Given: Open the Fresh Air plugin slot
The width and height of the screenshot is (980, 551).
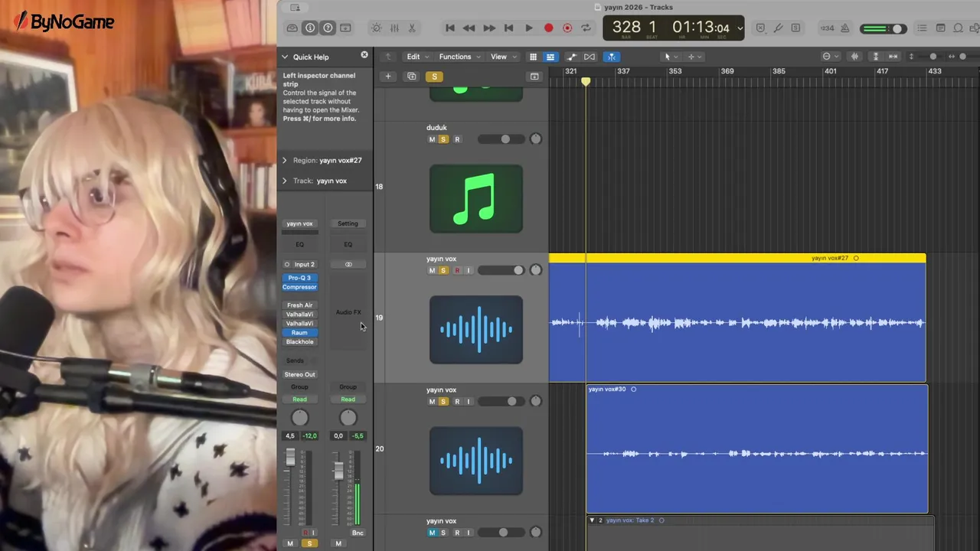Looking at the screenshot, I should 299,305.
